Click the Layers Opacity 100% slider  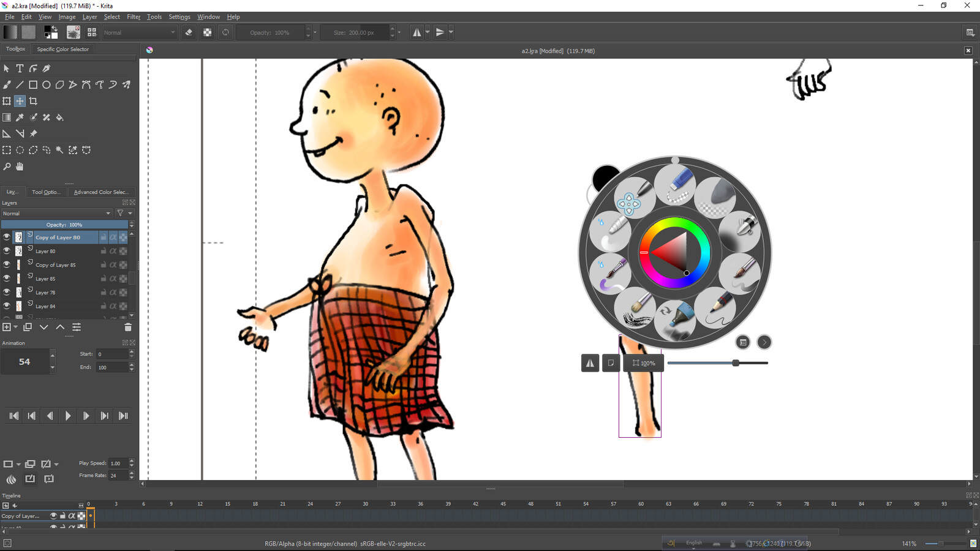point(64,225)
